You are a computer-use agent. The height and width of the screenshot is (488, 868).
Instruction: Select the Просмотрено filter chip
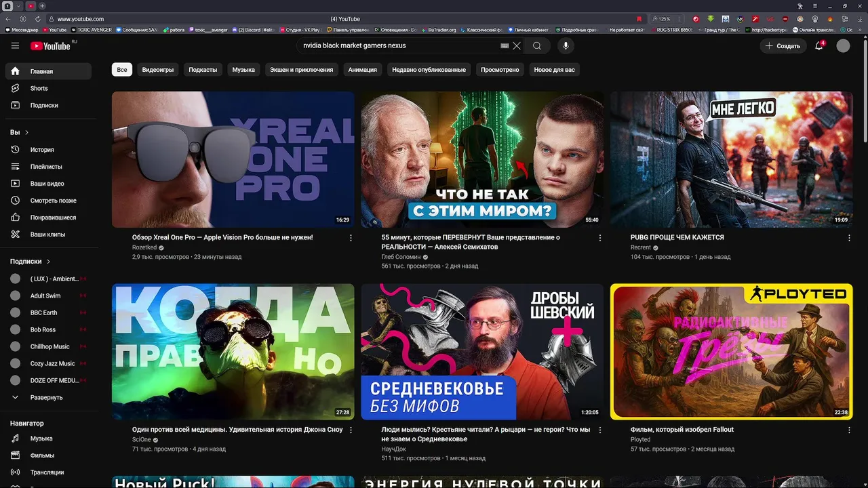click(500, 69)
